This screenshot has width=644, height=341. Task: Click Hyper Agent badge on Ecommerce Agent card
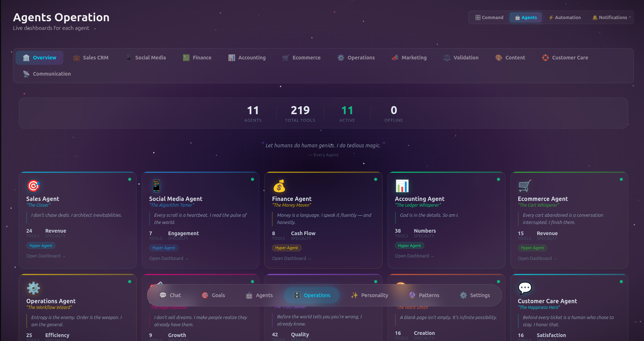[x=532, y=248]
